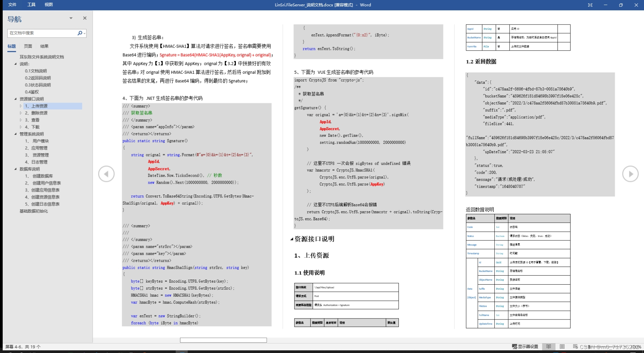
Task: Click the horizontal page scrollbar thumb
Action: pyautogui.click(x=223, y=340)
